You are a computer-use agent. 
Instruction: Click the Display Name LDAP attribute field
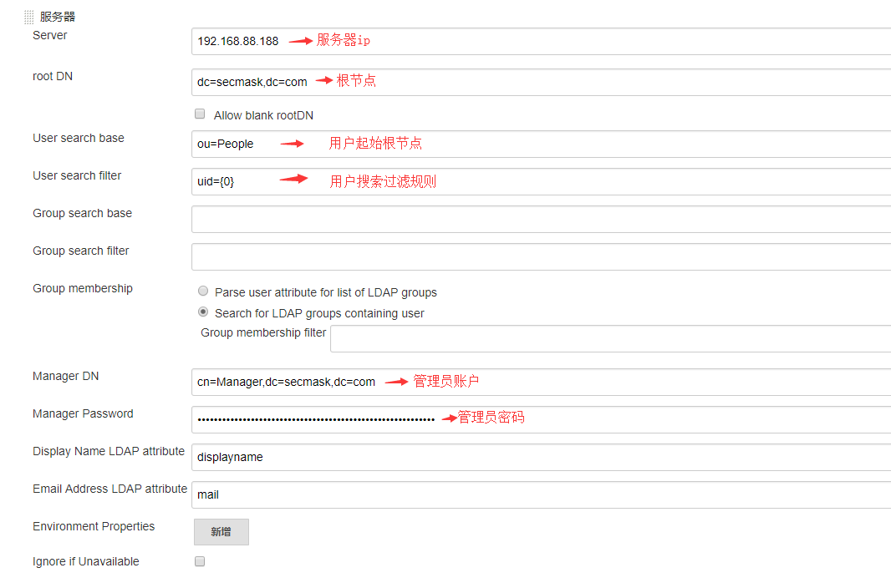[x=502, y=457]
